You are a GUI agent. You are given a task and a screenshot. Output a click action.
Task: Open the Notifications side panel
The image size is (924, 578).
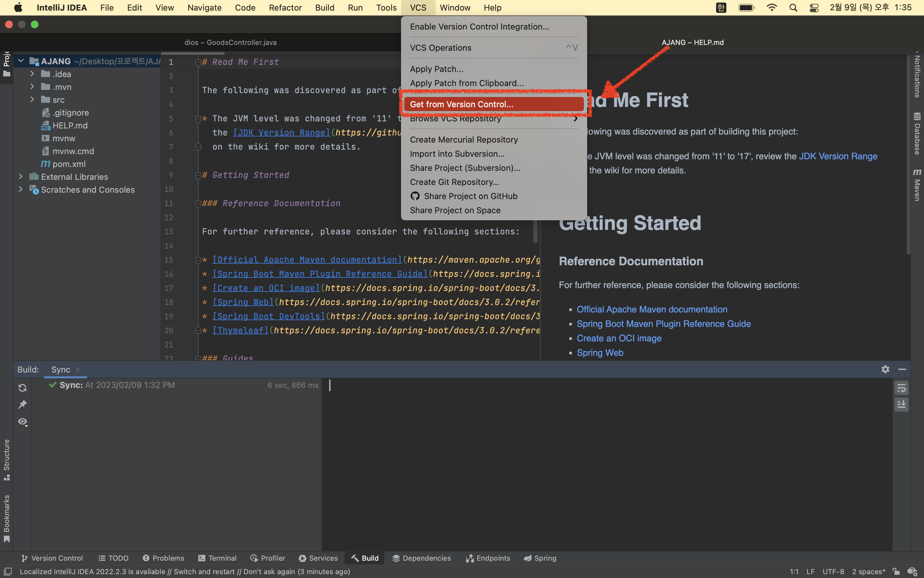coord(917,74)
